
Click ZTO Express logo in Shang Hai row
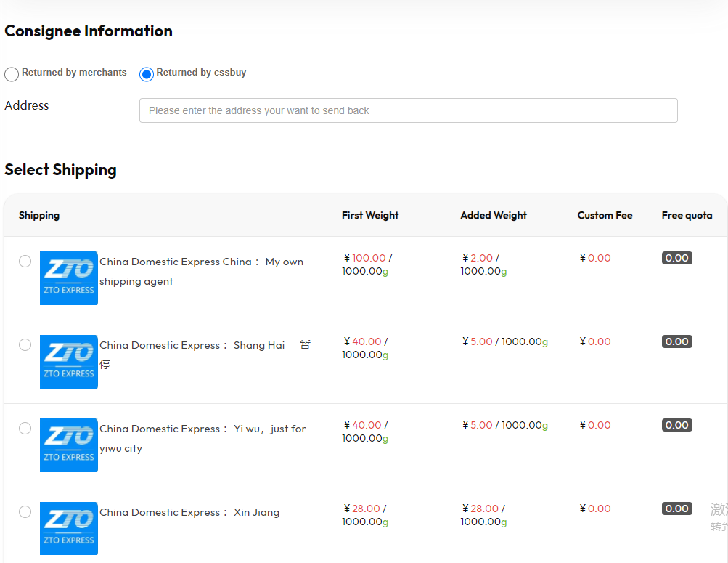(x=69, y=362)
